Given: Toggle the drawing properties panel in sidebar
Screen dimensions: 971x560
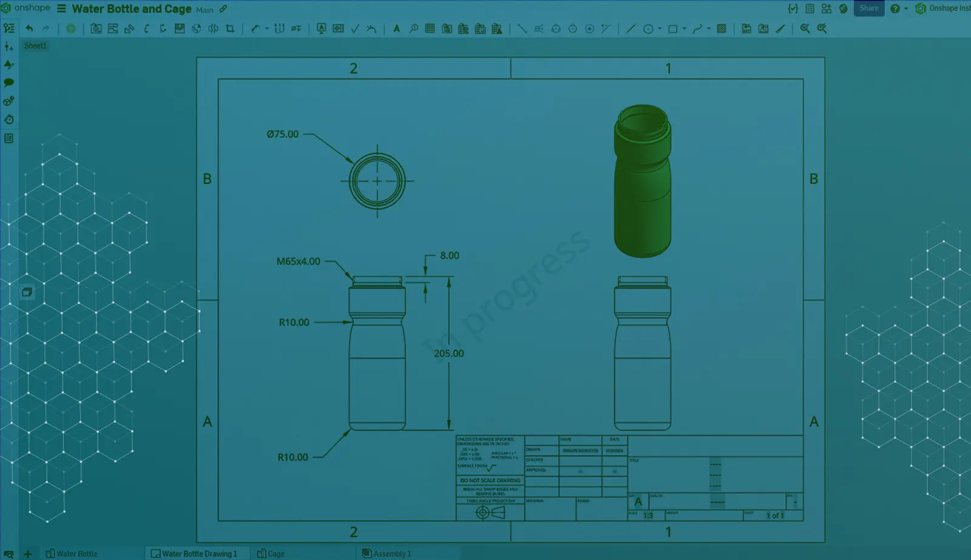Looking at the screenshot, I should (8, 138).
